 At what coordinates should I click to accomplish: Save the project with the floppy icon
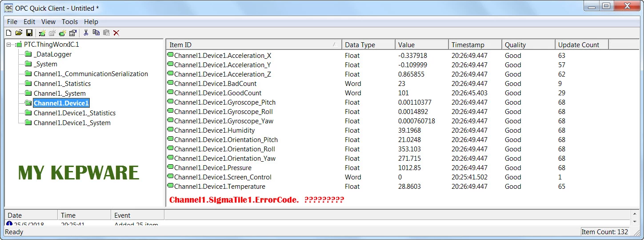click(29, 33)
